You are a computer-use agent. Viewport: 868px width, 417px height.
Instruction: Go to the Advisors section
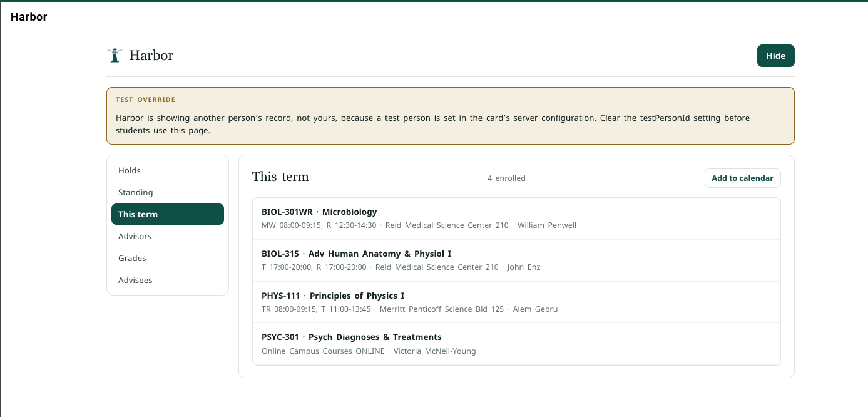(x=168, y=236)
